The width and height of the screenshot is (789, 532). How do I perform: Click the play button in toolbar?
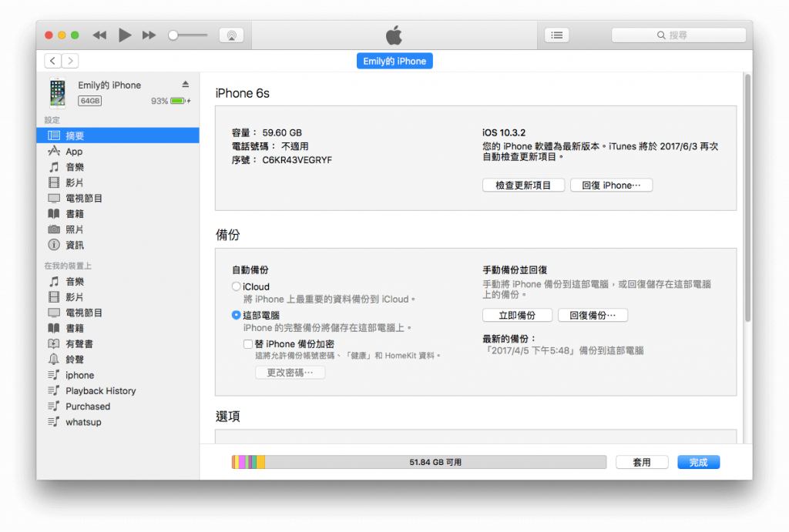coord(124,35)
